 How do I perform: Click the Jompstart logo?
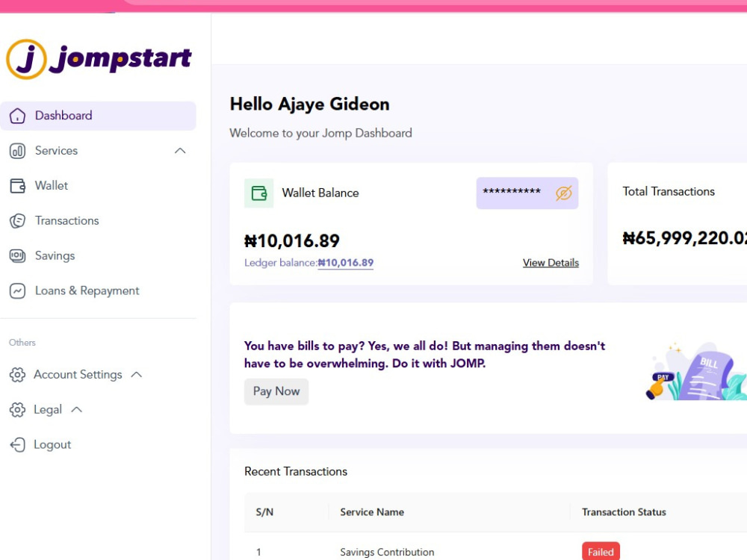99,59
